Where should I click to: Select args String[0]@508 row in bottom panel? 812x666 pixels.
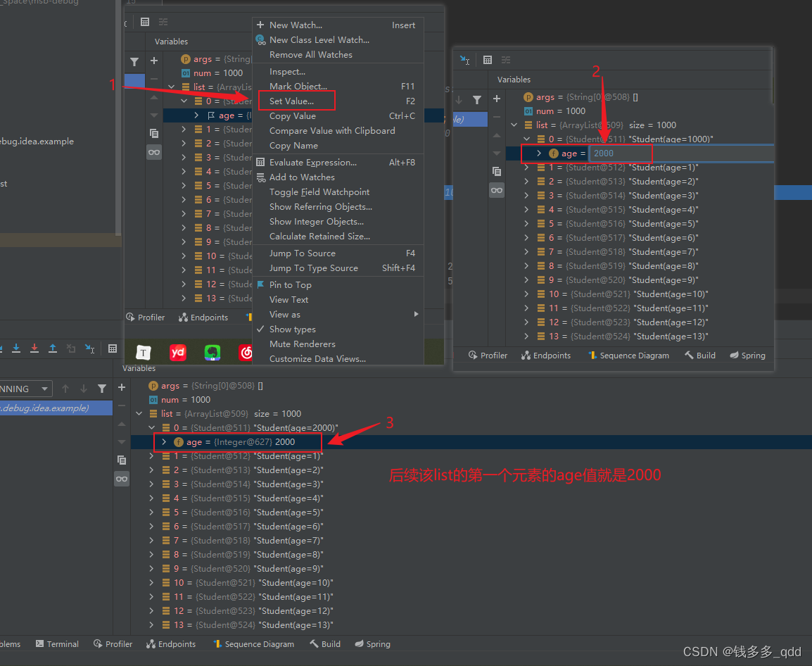471,386
